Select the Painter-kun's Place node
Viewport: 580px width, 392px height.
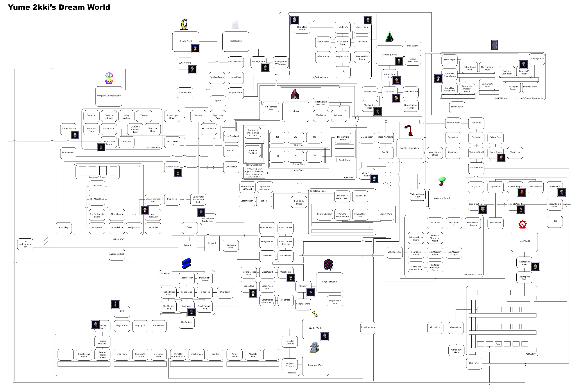[456, 351]
